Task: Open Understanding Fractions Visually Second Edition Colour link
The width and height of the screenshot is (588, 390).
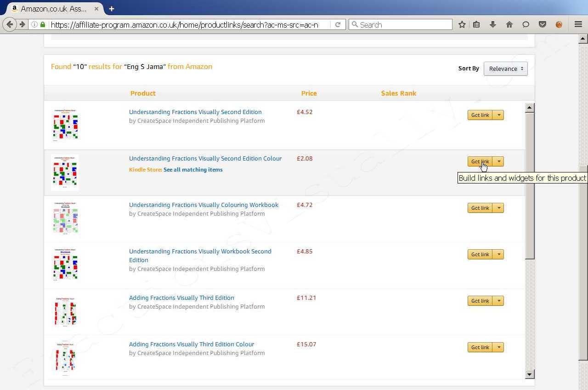Action: [x=205, y=158]
